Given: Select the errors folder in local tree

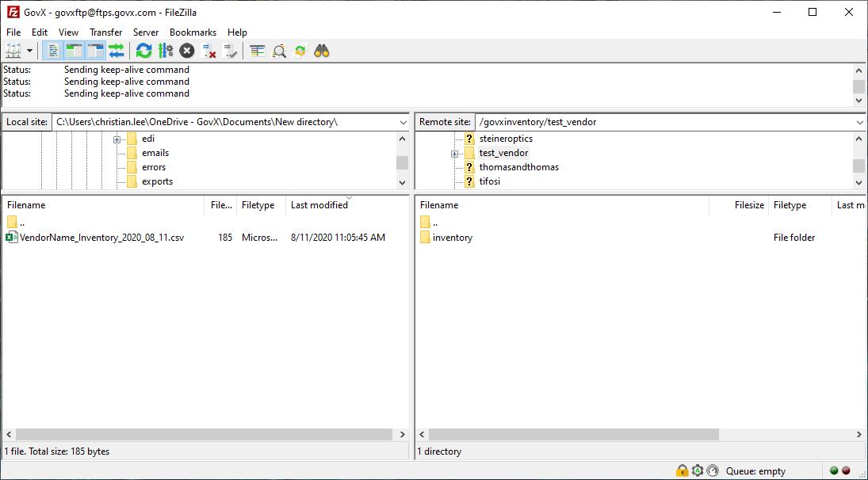Looking at the screenshot, I should (x=153, y=167).
